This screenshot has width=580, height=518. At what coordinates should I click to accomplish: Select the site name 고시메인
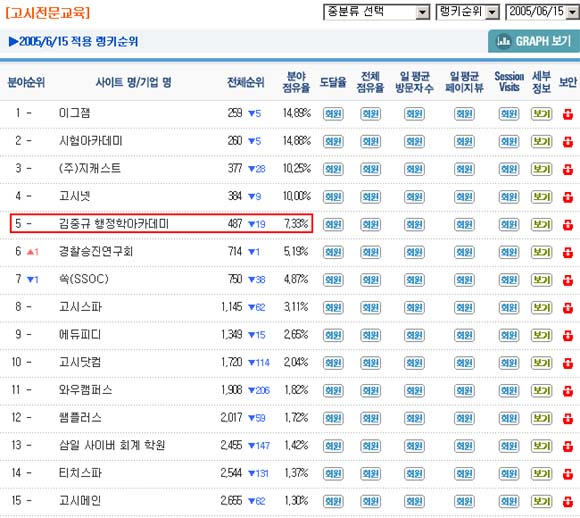[x=80, y=501]
